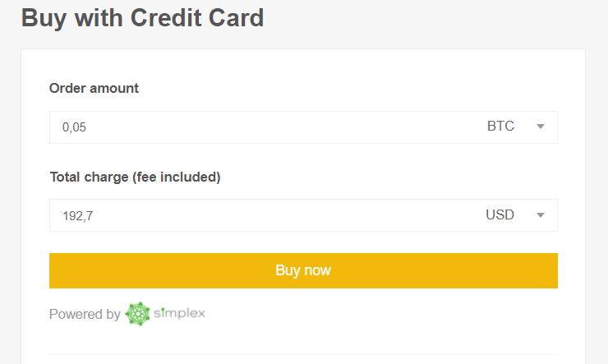The width and height of the screenshot is (608, 364).
Task: Click the Powered by text
Action: tap(85, 314)
